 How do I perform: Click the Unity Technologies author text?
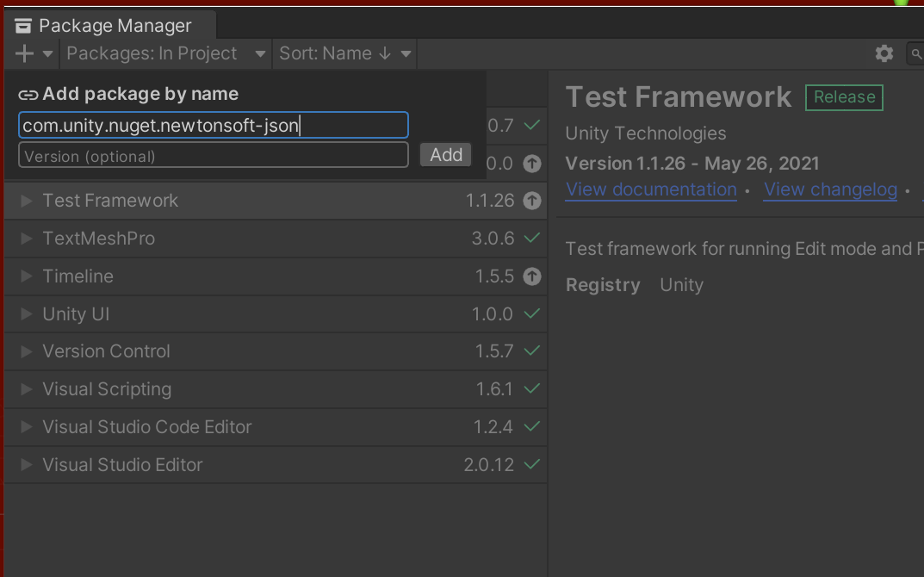pyautogui.click(x=646, y=133)
